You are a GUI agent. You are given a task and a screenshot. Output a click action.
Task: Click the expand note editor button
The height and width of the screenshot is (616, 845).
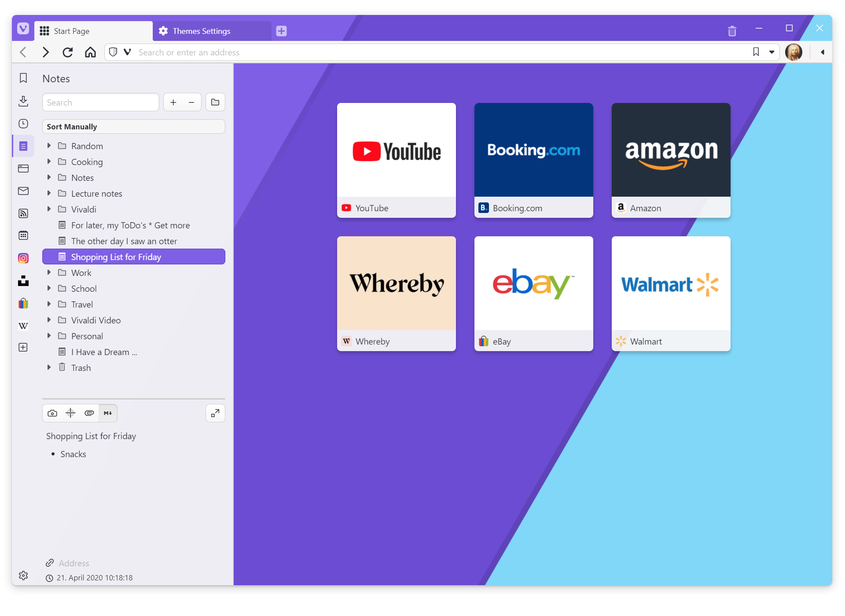click(214, 413)
